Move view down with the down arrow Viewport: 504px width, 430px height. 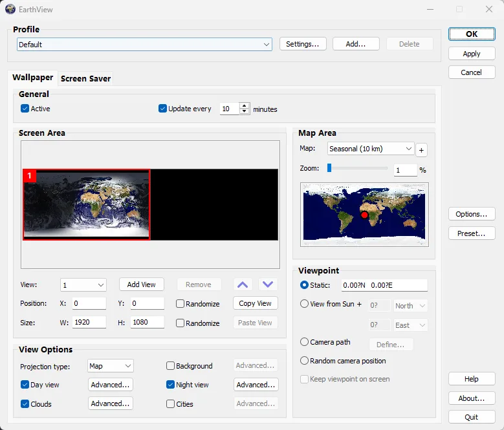(x=268, y=285)
